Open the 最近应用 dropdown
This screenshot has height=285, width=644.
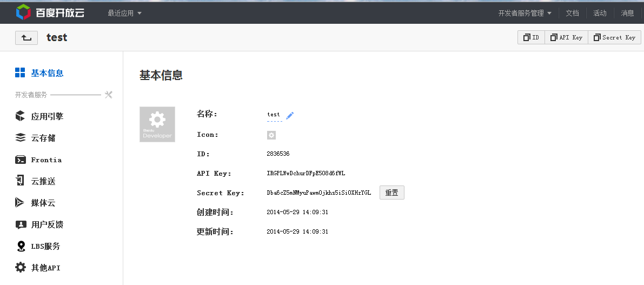124,13
